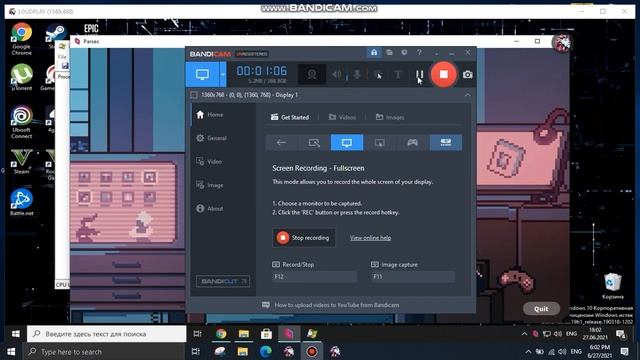This screenshot has width=640, height=360.
Task: Collapse the Bandicam panel with the chevron
Action: [x=468, y=95]
